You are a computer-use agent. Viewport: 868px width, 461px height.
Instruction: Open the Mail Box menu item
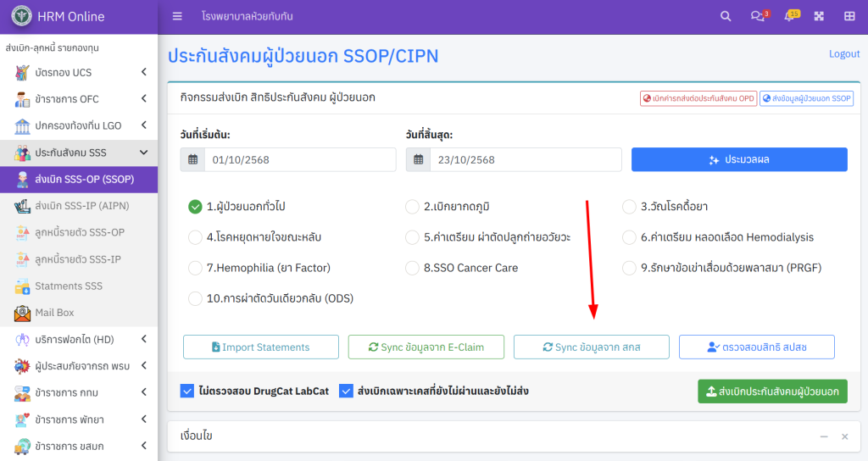[x=54, y=313]
